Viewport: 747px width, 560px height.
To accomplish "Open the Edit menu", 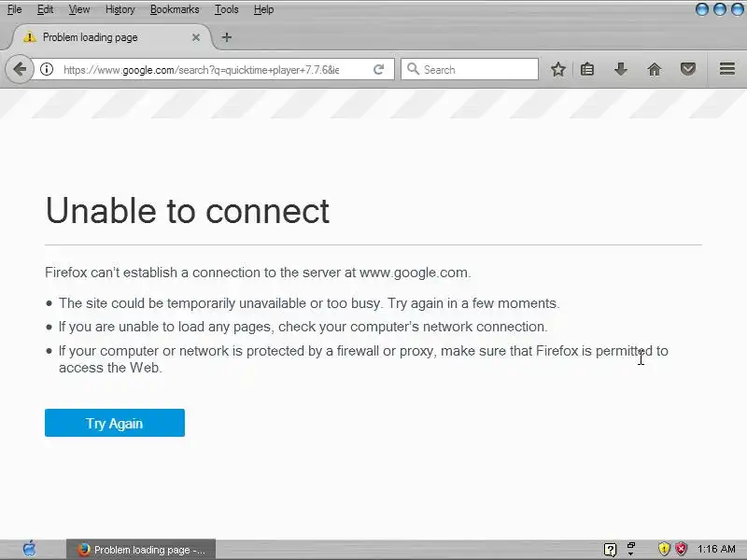I will coord(45,9).
